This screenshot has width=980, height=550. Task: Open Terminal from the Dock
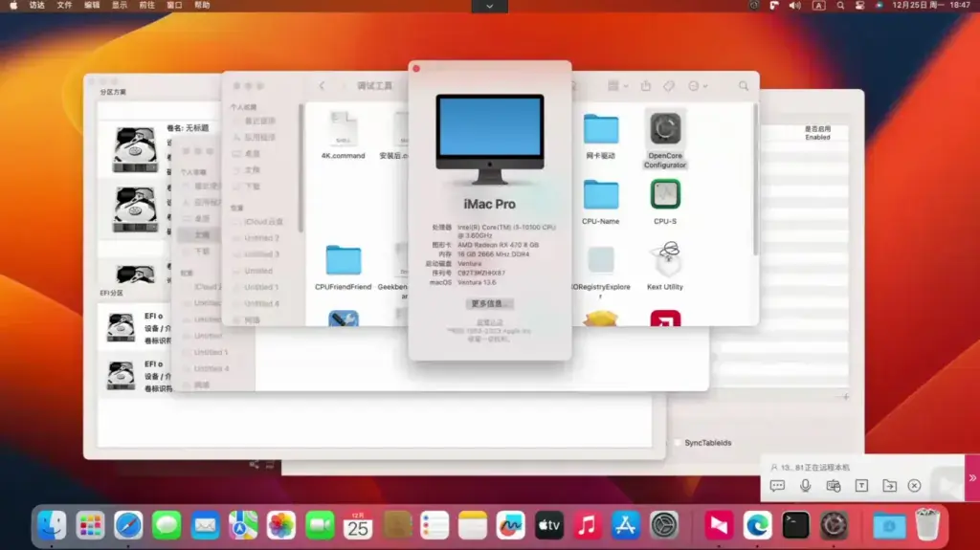tap(795, 525)
